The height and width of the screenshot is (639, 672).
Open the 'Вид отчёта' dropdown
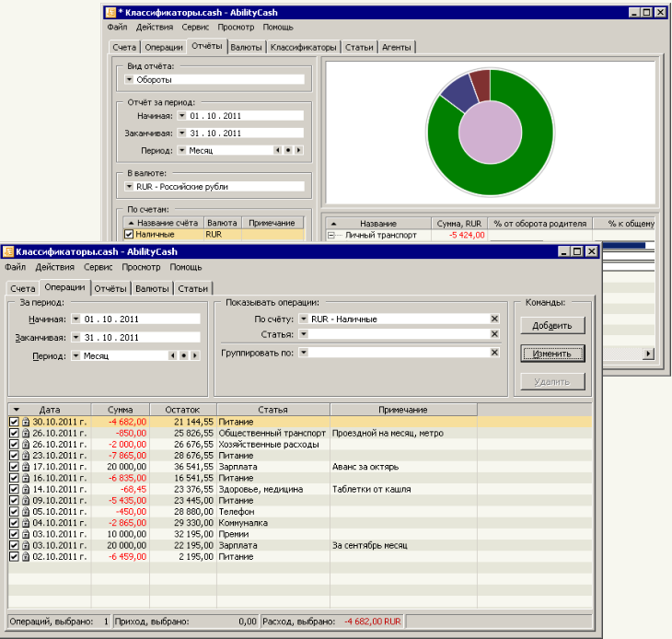(129, 79)
